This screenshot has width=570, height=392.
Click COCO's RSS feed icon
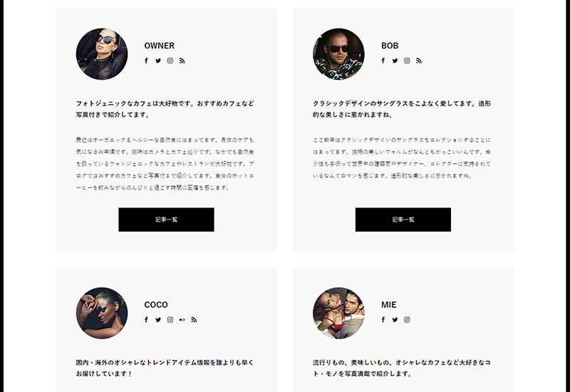point(194,319)
